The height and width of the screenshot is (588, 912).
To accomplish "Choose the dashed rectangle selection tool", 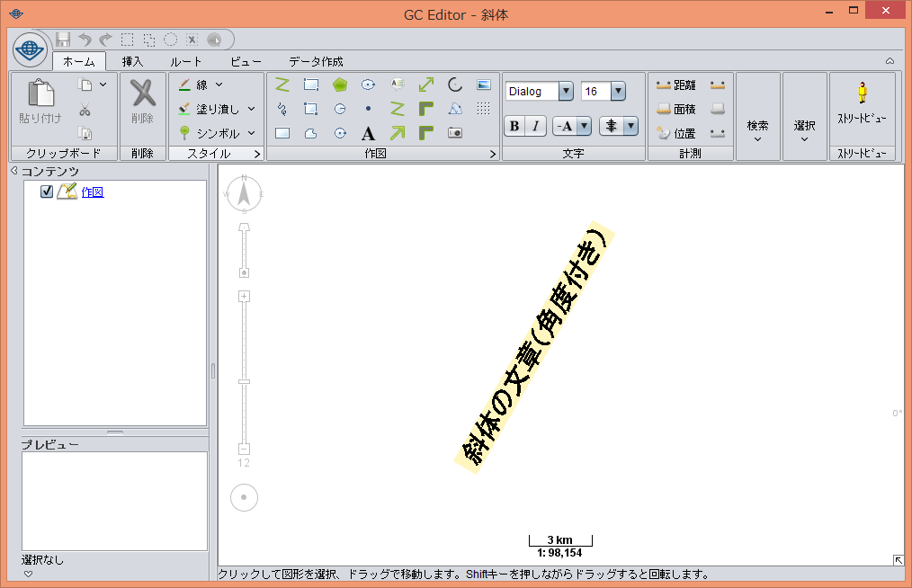I will (128, 40).
